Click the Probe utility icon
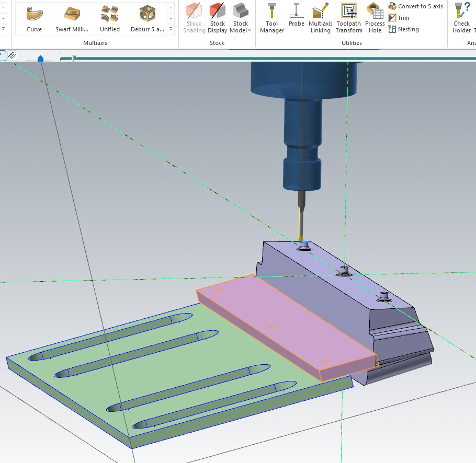Screen dimensions: 476x463 [296, 16]
